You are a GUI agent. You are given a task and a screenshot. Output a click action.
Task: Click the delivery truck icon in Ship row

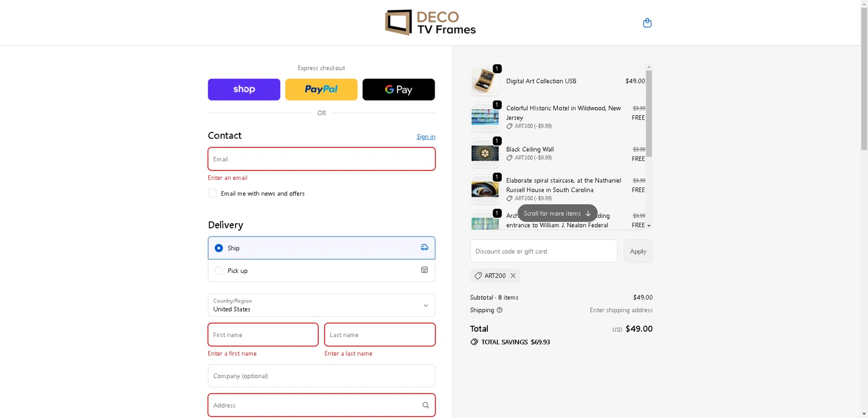tap(425, 247)
